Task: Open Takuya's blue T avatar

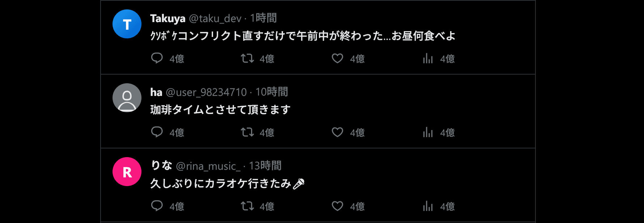Action: (x=127, y=24)
